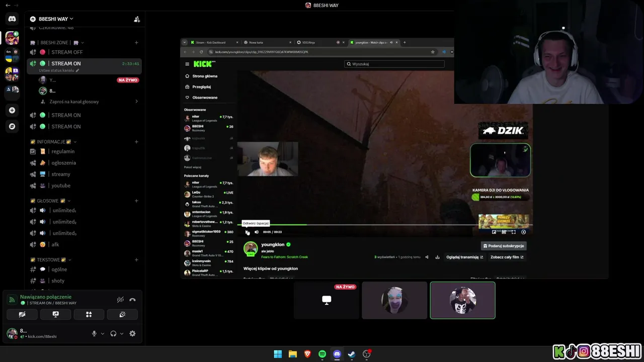The height and width of the screenshot is (362, 644).
Task: Open Steam from the taskbar
Action: point(352,354)
